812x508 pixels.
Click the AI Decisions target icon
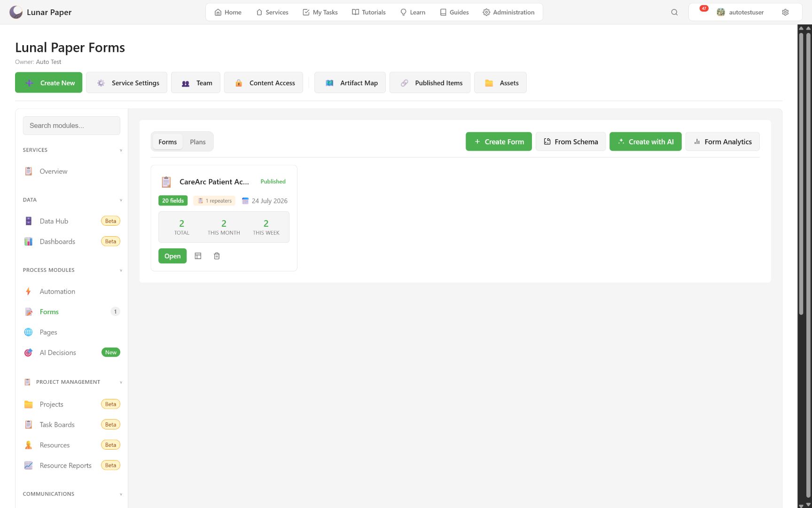tap(29, 353)
